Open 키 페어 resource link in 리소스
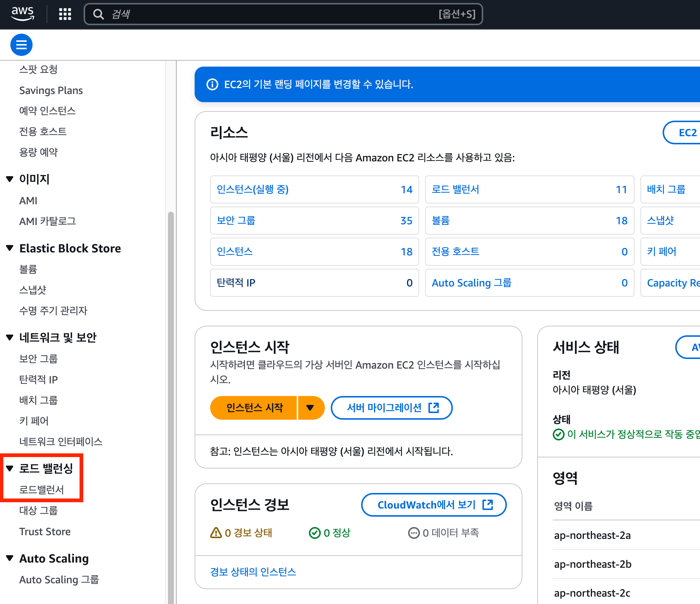700x604 pixels. point(662,252)
